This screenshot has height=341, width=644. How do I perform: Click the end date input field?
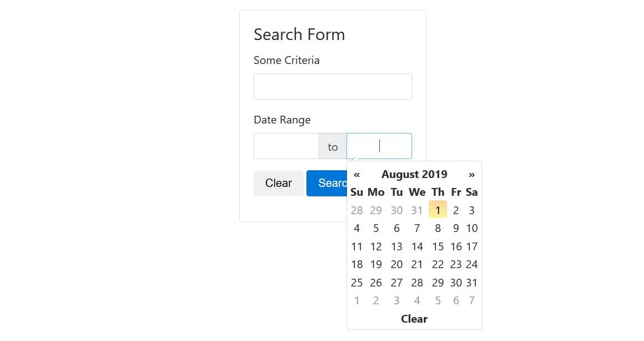[379, 146]
